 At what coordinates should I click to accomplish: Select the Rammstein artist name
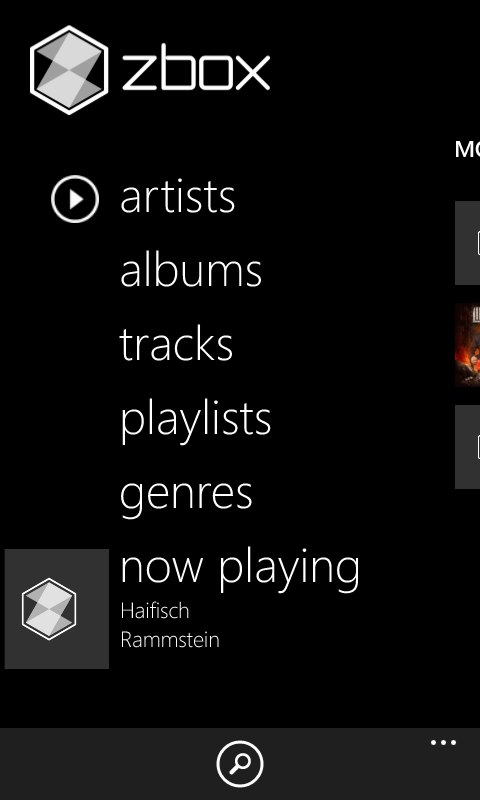pyautogui.click(x=170, y=639)
